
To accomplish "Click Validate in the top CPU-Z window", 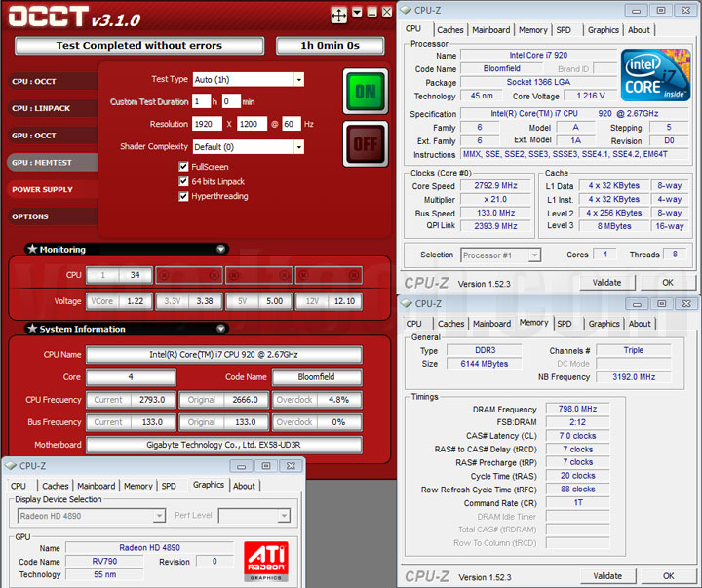I will 606,283.
